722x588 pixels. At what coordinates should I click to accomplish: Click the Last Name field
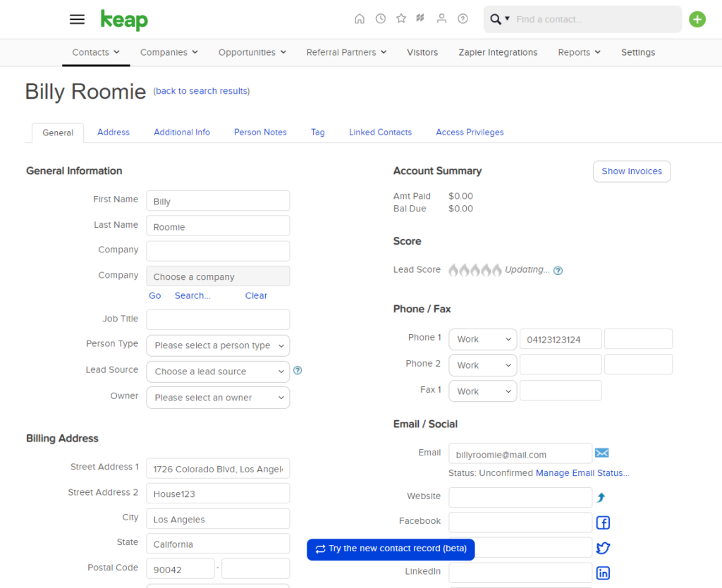tap(218, 226)
